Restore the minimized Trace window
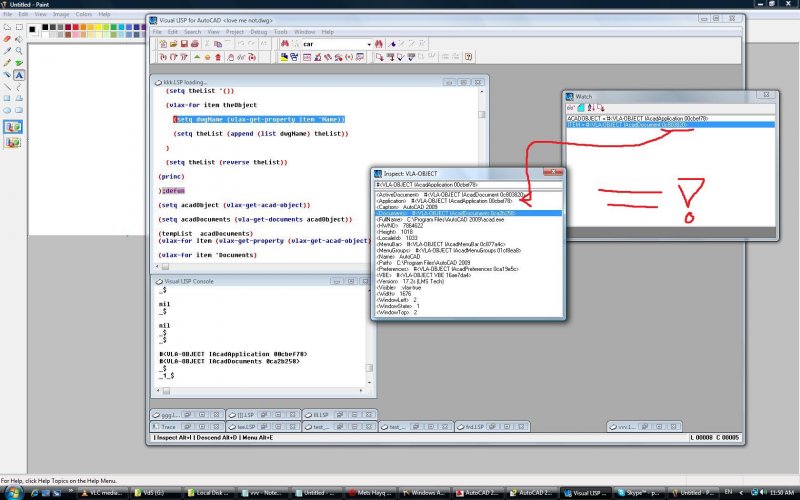800x500 pixels. 187,427
